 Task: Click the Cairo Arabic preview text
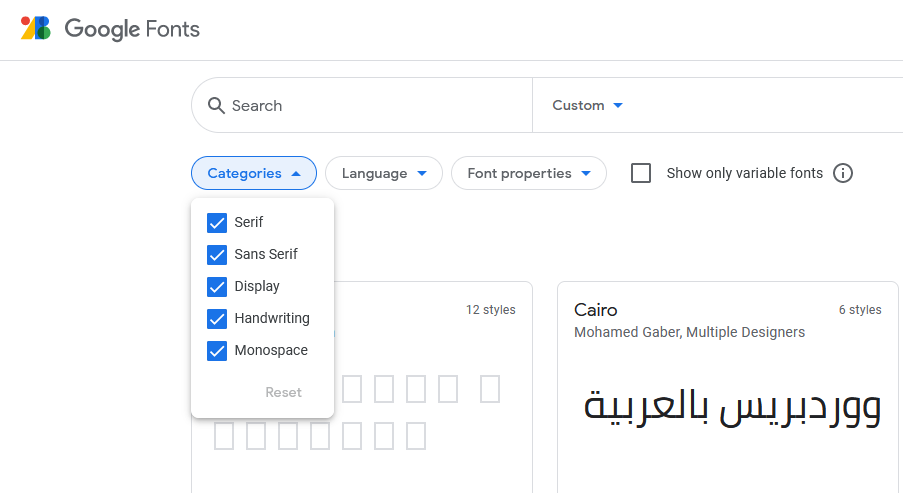731,406
